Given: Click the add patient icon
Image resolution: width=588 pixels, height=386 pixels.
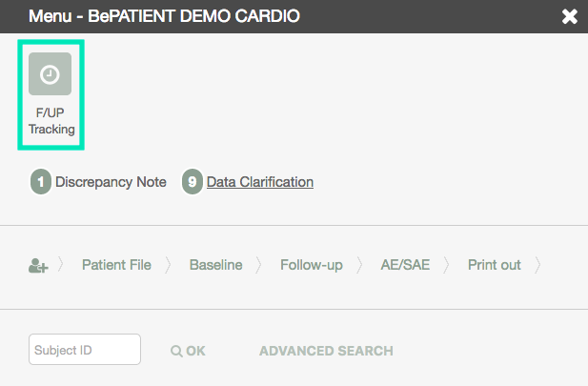Looking at the screenshot, I should (38, 265).
